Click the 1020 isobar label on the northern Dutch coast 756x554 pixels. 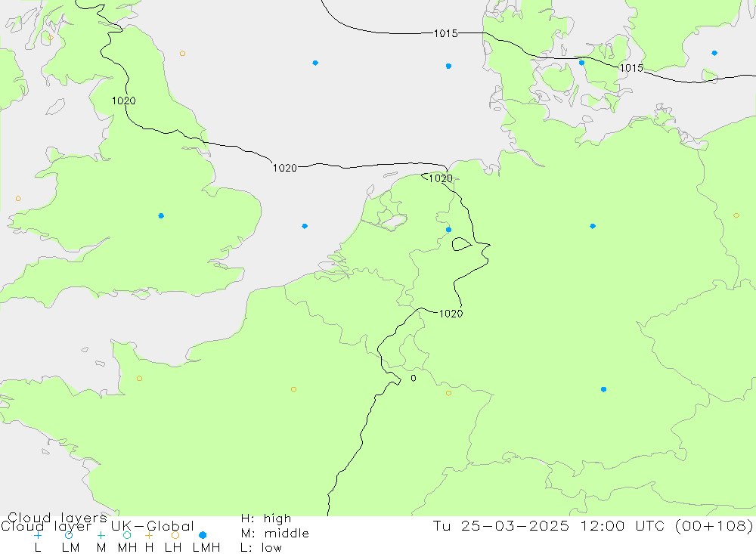coord(441,178)
